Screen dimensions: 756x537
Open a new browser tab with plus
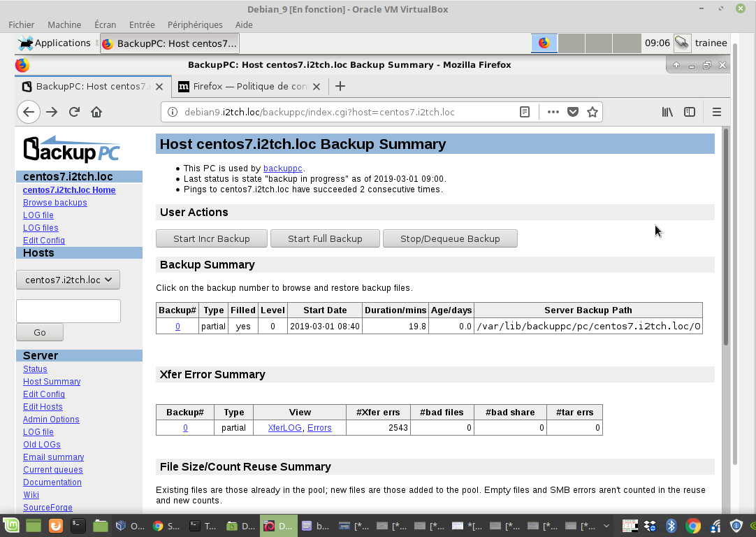[340, 87]
